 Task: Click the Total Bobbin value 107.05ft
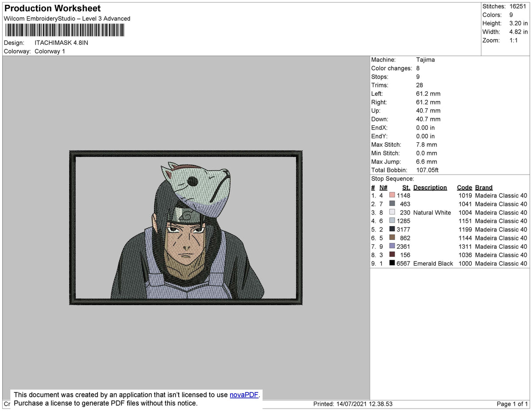(427, 170)
